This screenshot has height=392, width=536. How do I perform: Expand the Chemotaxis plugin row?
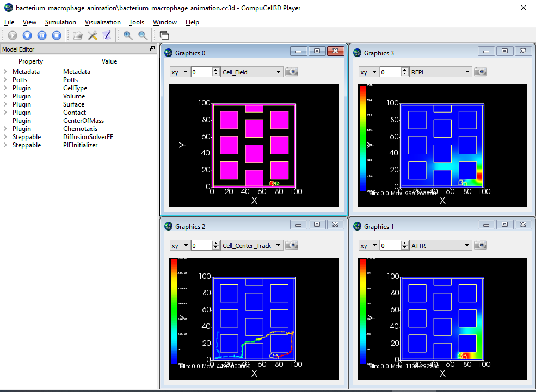tap(5, 129)
